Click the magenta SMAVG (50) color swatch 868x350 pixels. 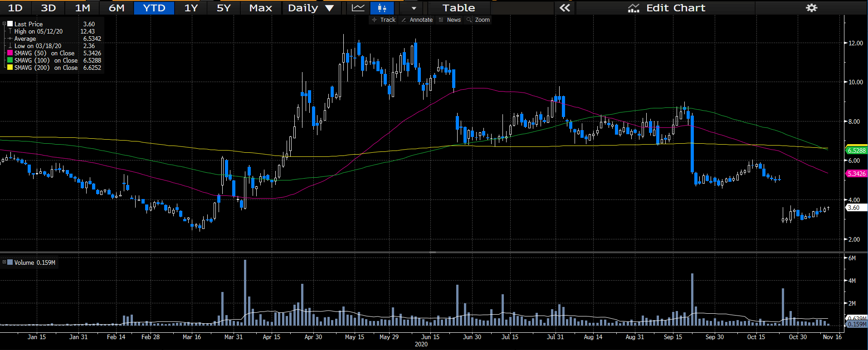click(x=10, y=53)
